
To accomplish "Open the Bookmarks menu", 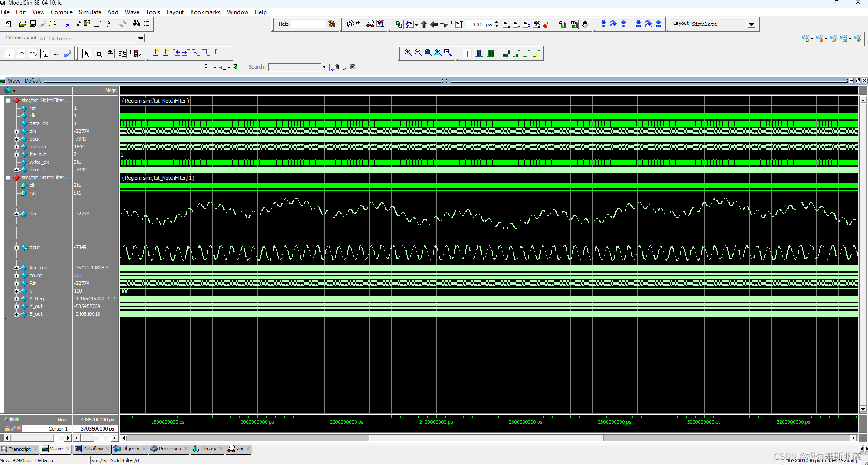I will [205, 12].
